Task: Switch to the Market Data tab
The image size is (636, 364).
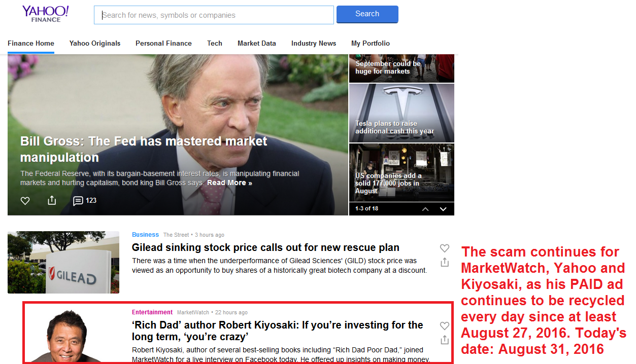Action: (256, 43)
